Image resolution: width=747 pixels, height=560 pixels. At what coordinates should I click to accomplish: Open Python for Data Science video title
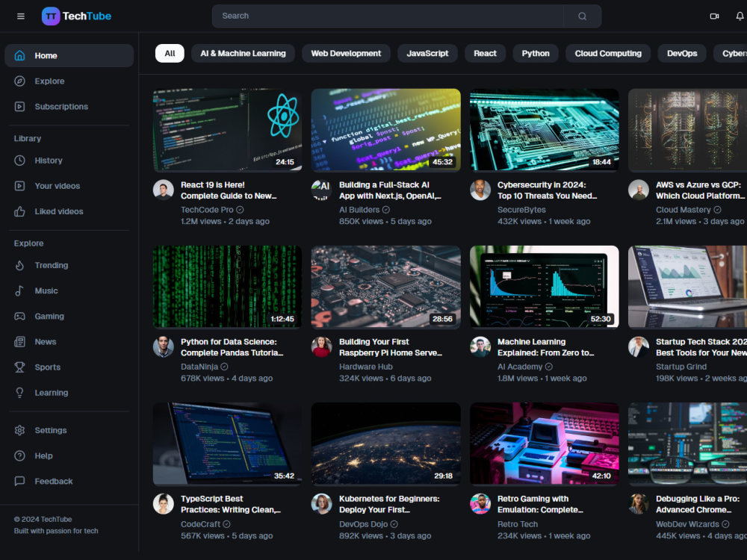[232, 347]
